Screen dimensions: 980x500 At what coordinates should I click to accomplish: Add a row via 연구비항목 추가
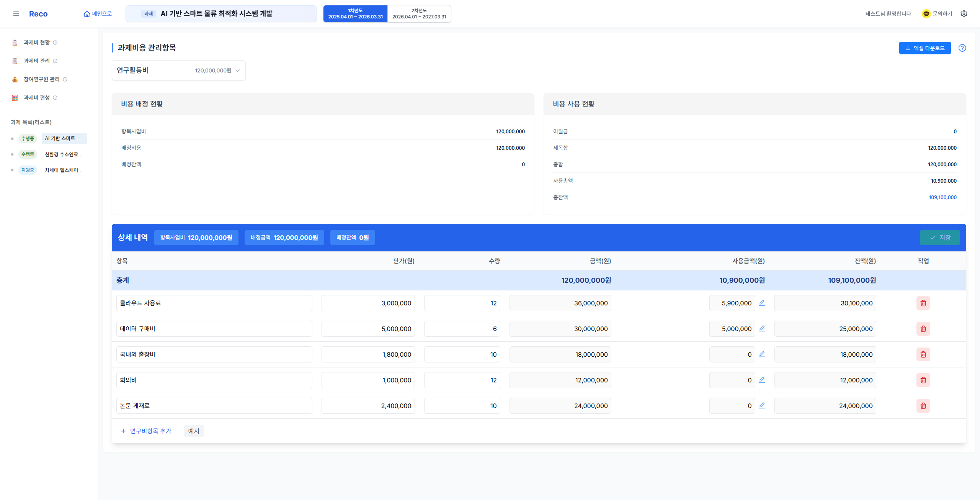tap(146, 431)
